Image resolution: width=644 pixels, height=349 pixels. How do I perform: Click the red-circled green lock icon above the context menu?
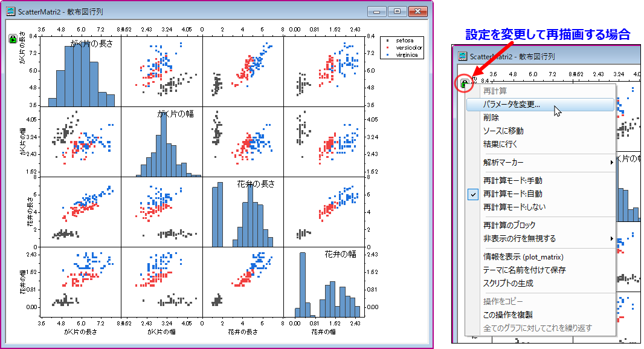[x=465, y=84]
